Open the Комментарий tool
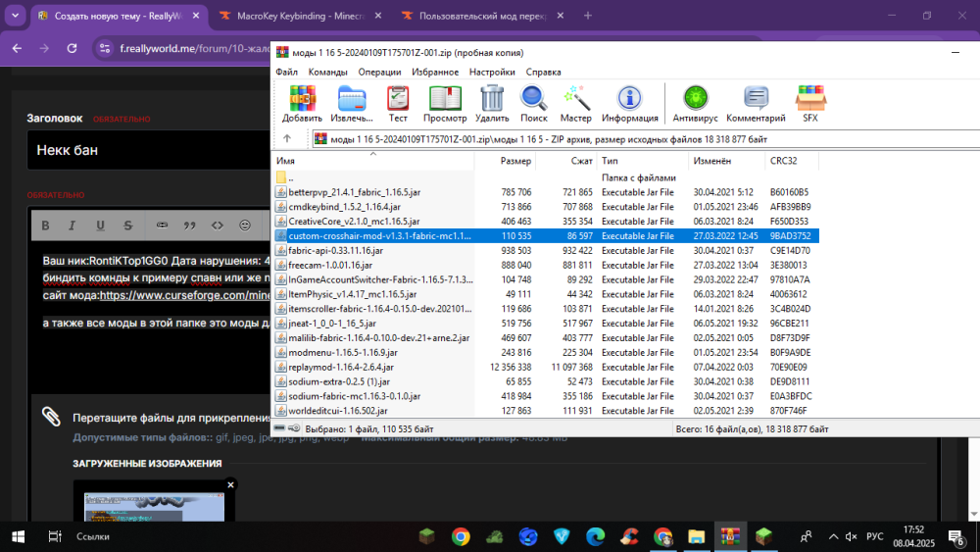 756,104
